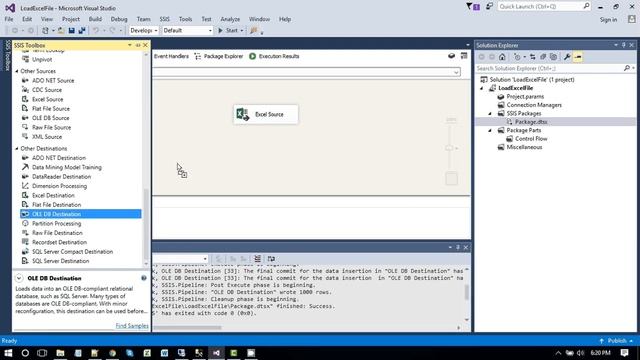Select SQL Server Compact Destination item
Image resolution: width=640 pixels, height=360 pixels.
[72, 251]
